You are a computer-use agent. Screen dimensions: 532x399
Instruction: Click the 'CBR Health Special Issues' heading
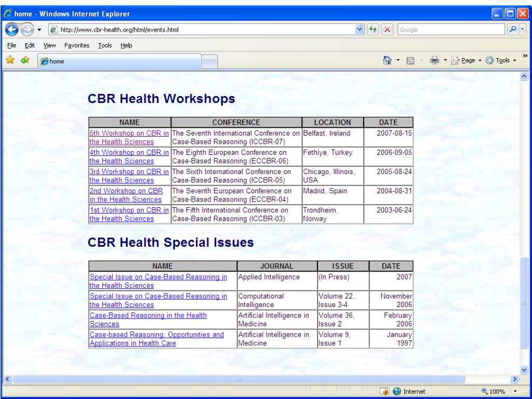click(170, 243)
